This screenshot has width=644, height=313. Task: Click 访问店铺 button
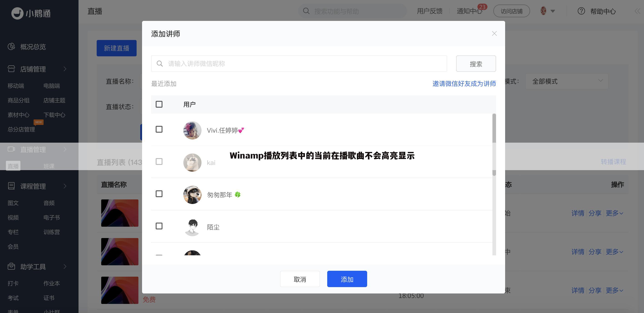pos(511,11)
